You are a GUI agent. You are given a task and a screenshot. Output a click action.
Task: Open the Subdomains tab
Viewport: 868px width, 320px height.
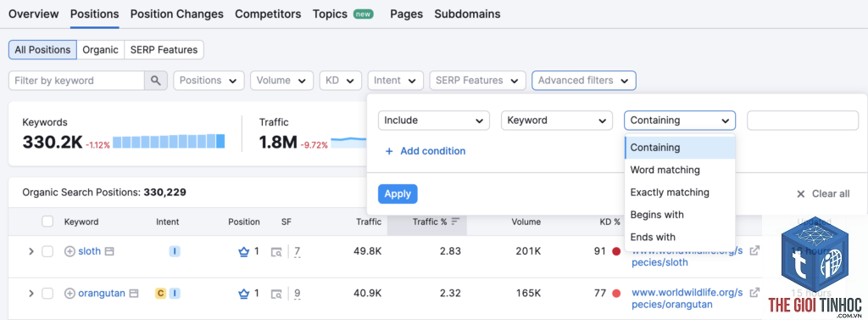tap(467, 14)
